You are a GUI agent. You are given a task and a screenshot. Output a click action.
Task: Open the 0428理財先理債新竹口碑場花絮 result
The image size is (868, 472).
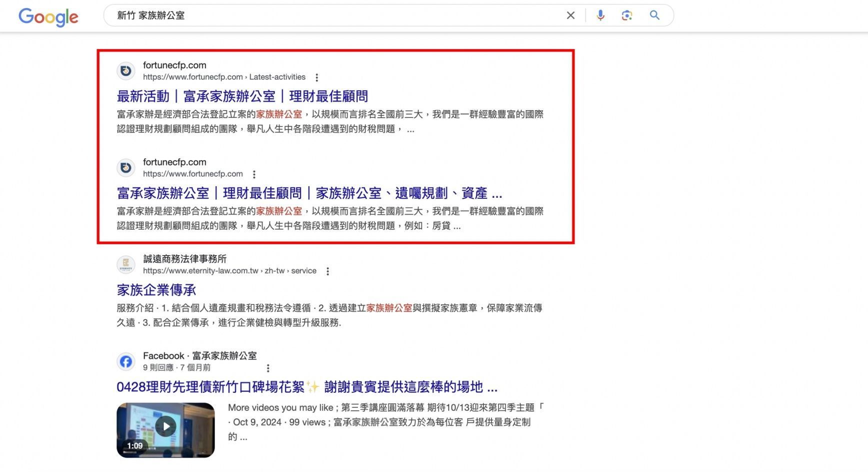307,387
